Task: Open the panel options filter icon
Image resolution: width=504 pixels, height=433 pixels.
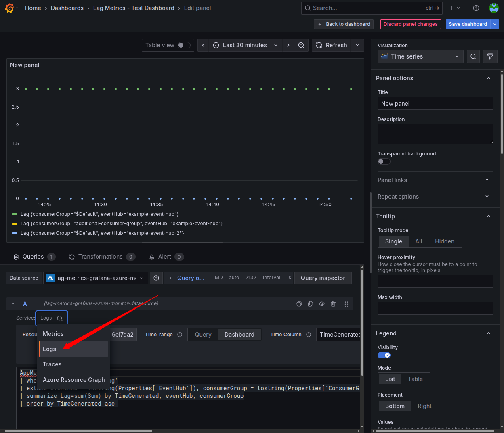Action: point(490,56)
